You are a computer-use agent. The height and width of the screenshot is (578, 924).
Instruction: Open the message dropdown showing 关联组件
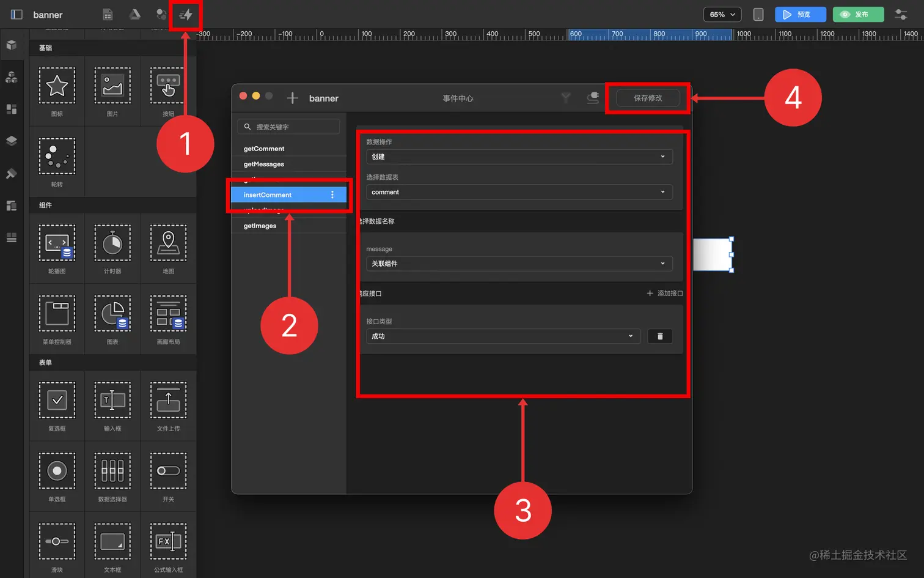click(x=519, y=264)
